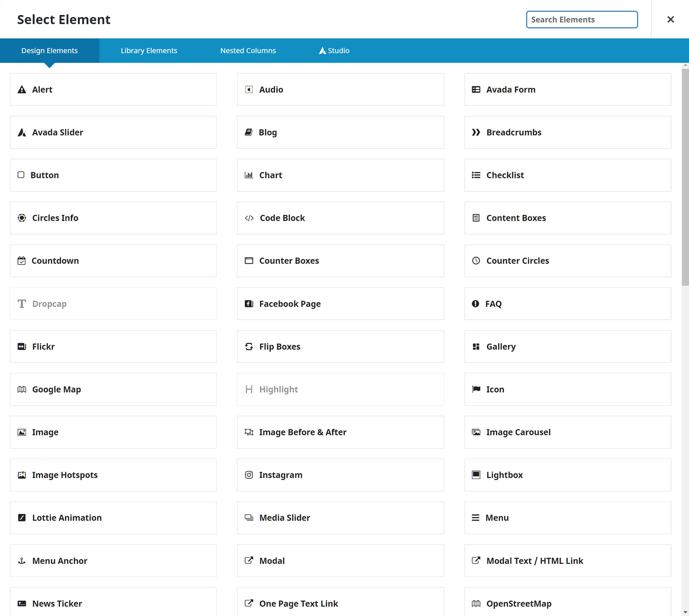
Task: Click the Counter Circles clock icon
Action: 476,261
